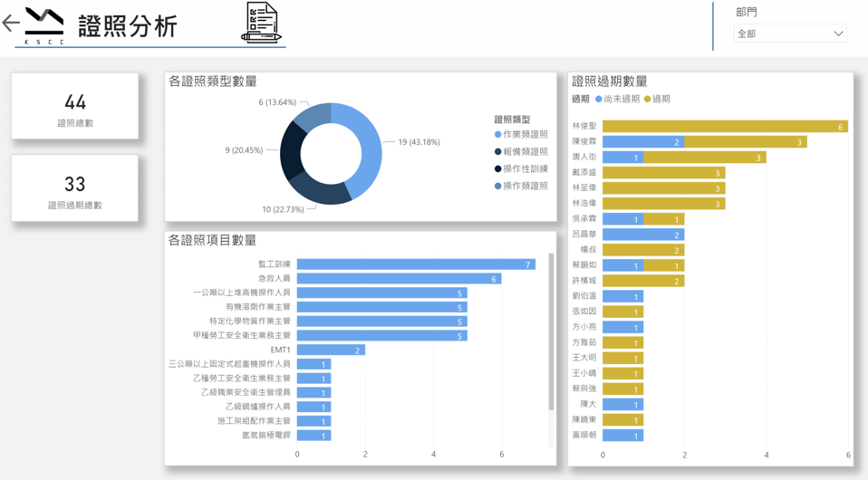Click 方雅茹's gold bar

[622, 342]
